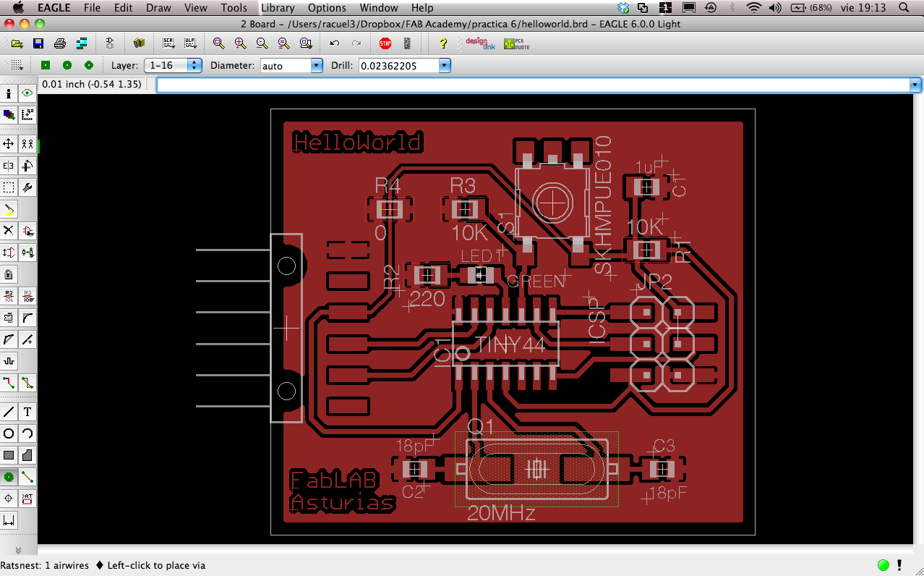Select the round via shape option
The height and width of the screenshot is (576, 924).
(67, 65)
